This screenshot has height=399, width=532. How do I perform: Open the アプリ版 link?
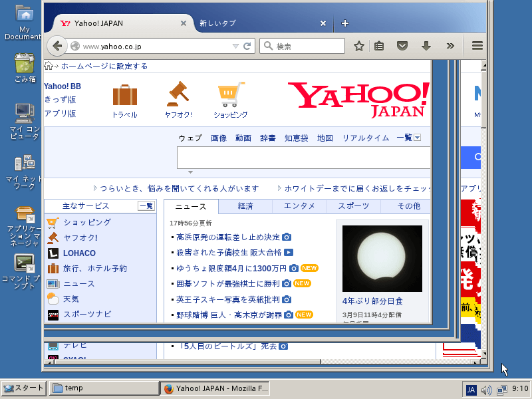[x=61, y=113]
